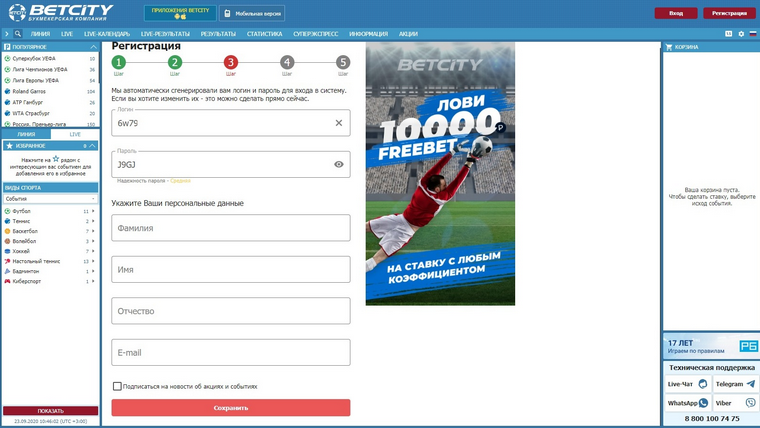Go to registration step 4 circle
The width and height of the screenshot is (760, 428).
coord(287,62)
